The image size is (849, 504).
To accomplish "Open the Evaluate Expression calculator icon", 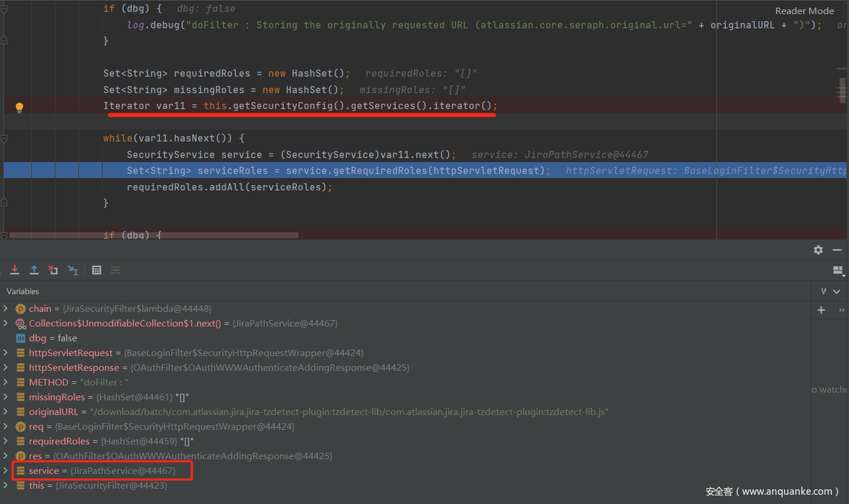I will point(97,270).
